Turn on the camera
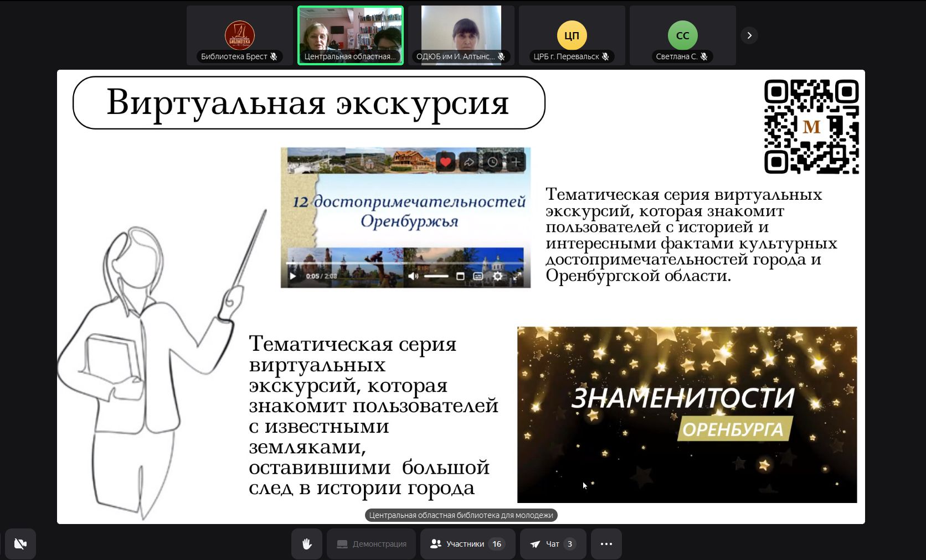926x560 pixels. (20, 544)
